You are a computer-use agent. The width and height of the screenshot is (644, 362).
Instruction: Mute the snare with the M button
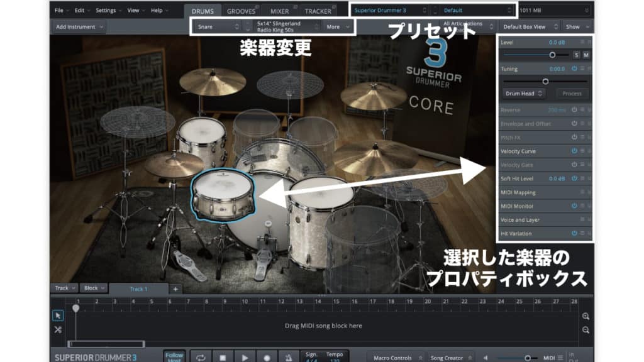tap(586, 55)
